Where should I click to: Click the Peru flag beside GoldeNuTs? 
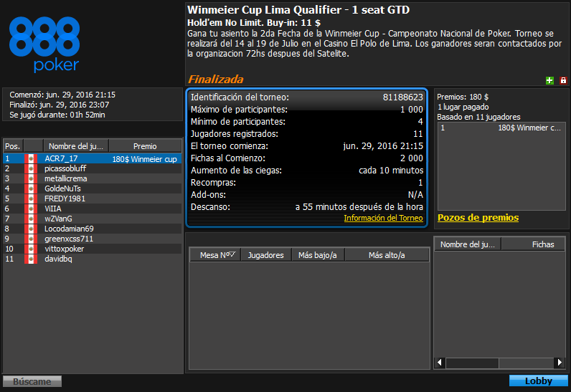click(x=31, y=188)
